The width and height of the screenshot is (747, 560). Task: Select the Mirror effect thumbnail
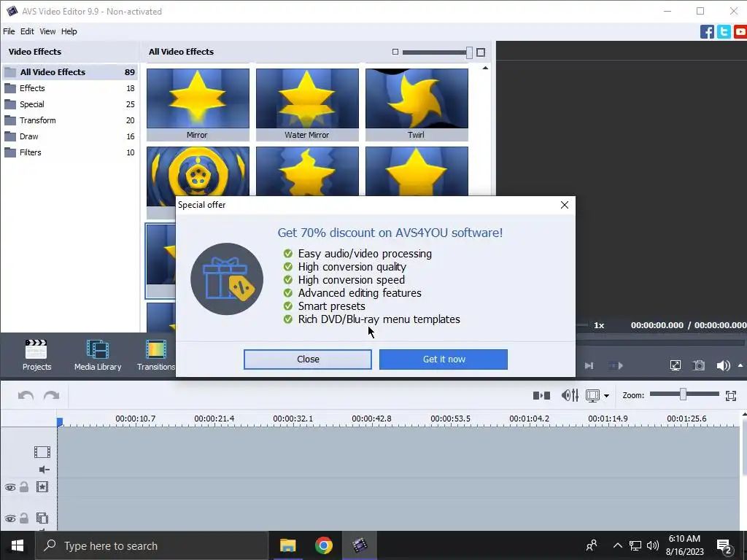pos(198,104)
